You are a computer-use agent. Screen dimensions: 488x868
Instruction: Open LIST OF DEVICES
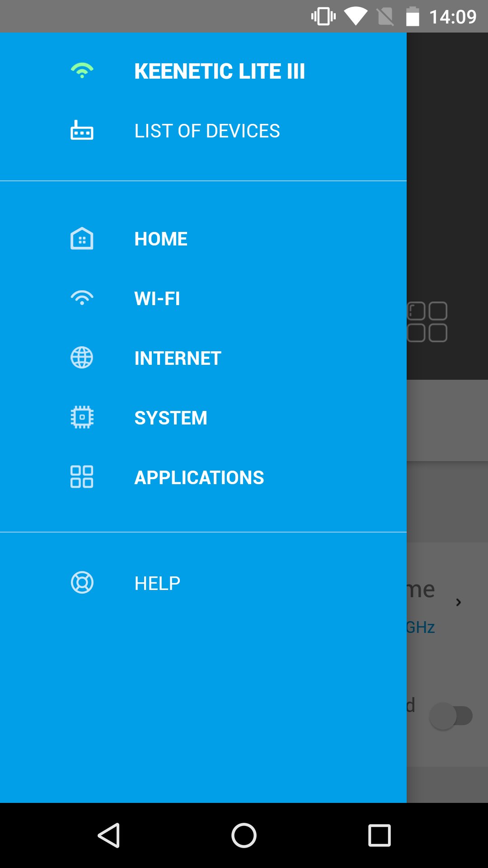[207, 131]
